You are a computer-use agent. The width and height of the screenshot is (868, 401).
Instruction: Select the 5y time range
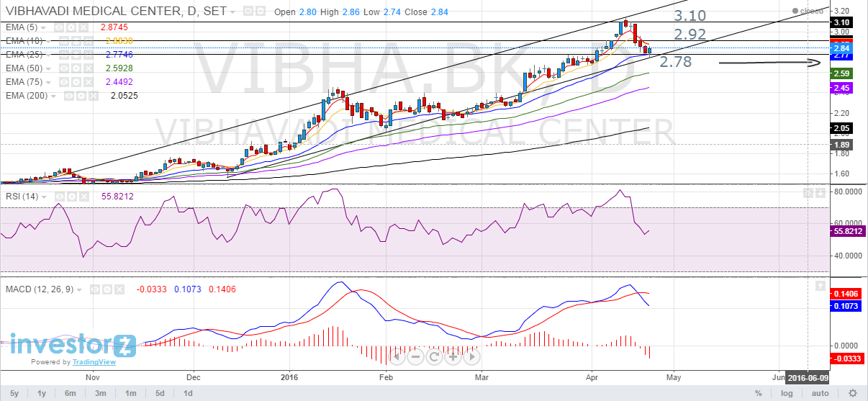coord(13,393)
